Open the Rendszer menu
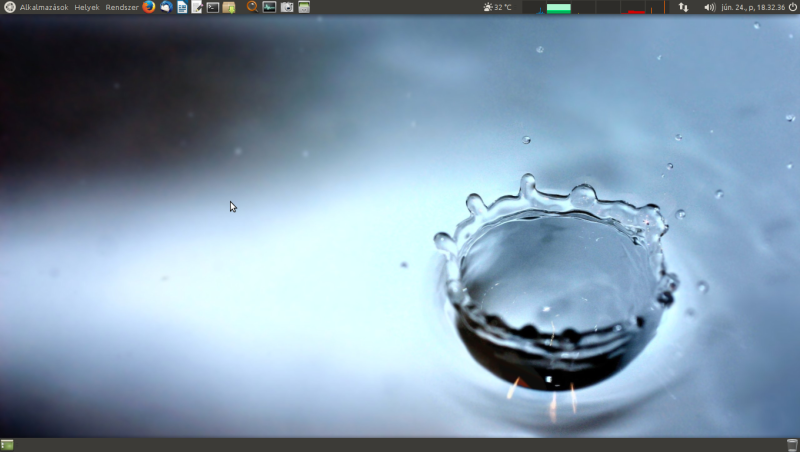The image size is (800, 452). [x=122, y=7]
